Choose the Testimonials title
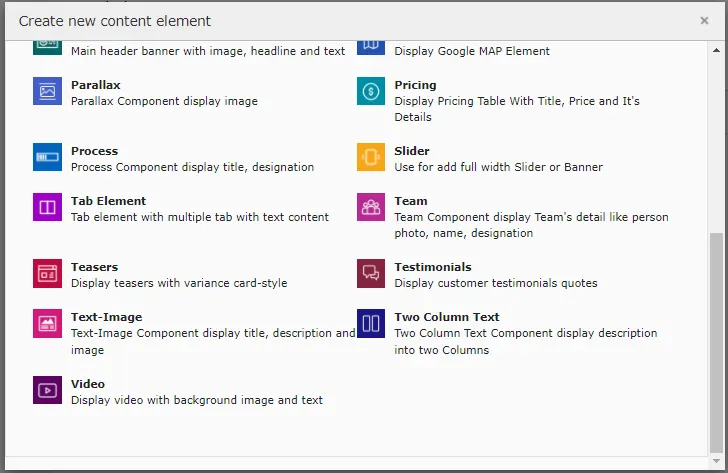 [x=433, y=267]
